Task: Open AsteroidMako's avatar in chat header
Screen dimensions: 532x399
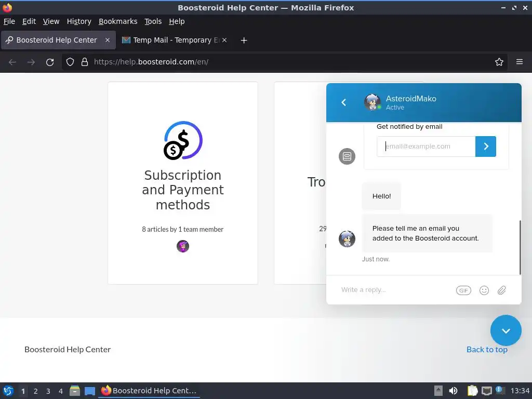Action: [372, 102]
